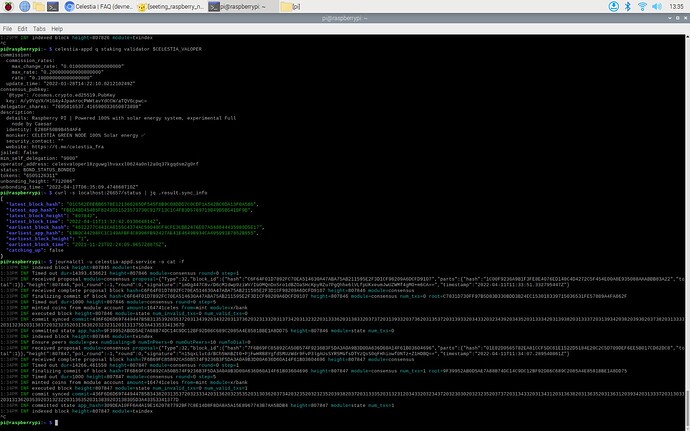Click the 'jailed: false' line
Screen dimensions: 690x431
[19, 152]
